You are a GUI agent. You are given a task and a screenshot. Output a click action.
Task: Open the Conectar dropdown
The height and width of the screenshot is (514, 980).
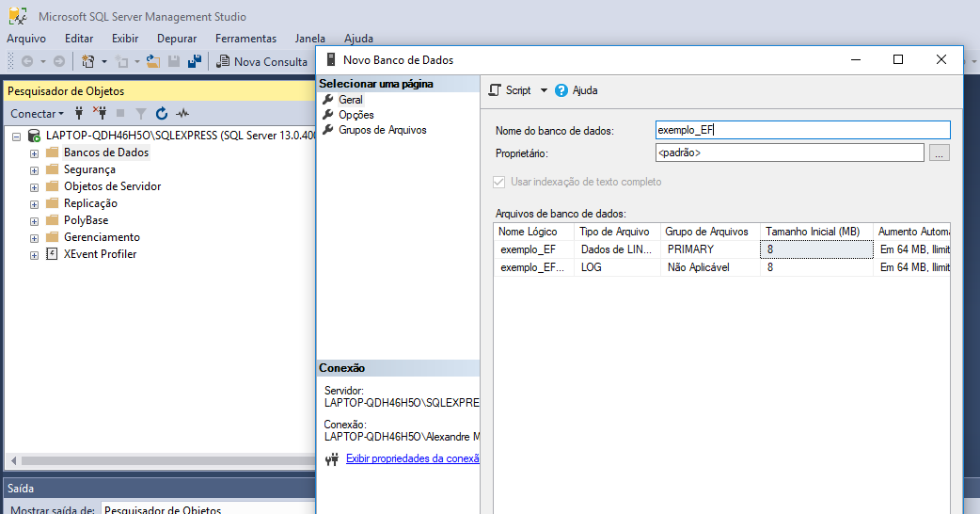tap(38, 113)
